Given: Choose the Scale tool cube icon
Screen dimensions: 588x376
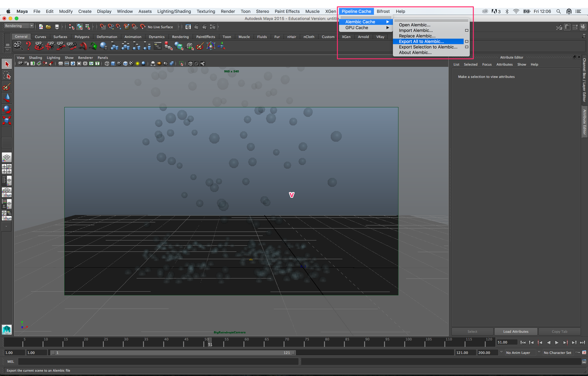Looking at the screenshot, I should (x=7, y=120).
